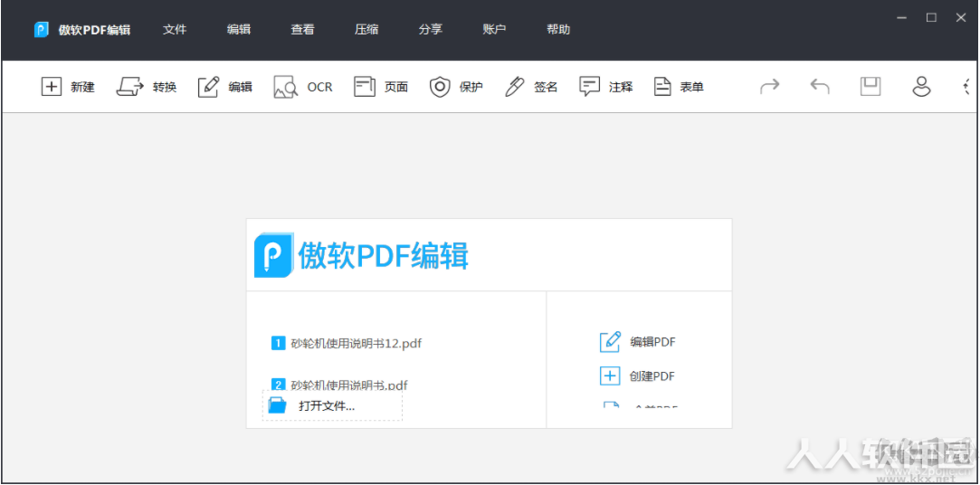980x485 pixels.
Task: Open the 文件 menu
Action: pyautogui.click(x=175, y=29)
